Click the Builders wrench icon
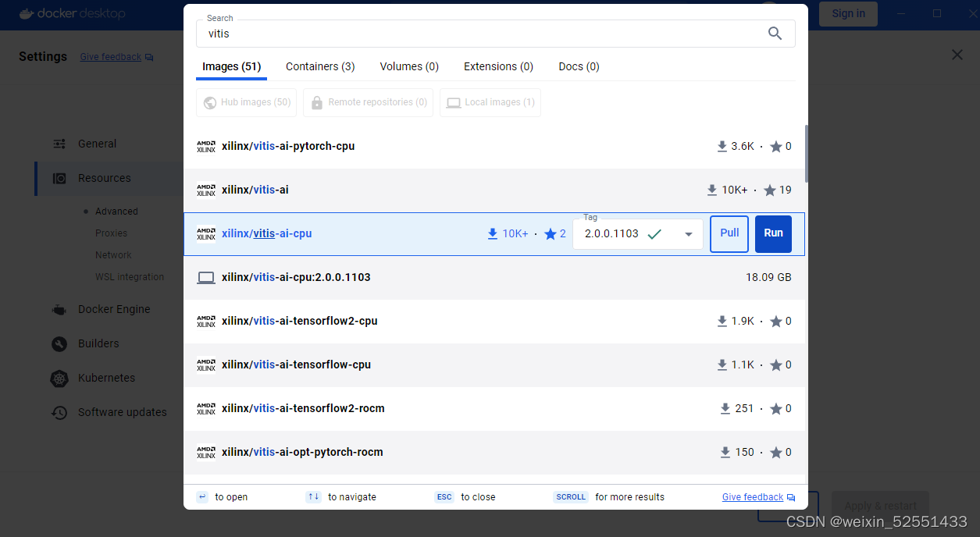The image size is (980, 537). (x=59, y=343)
